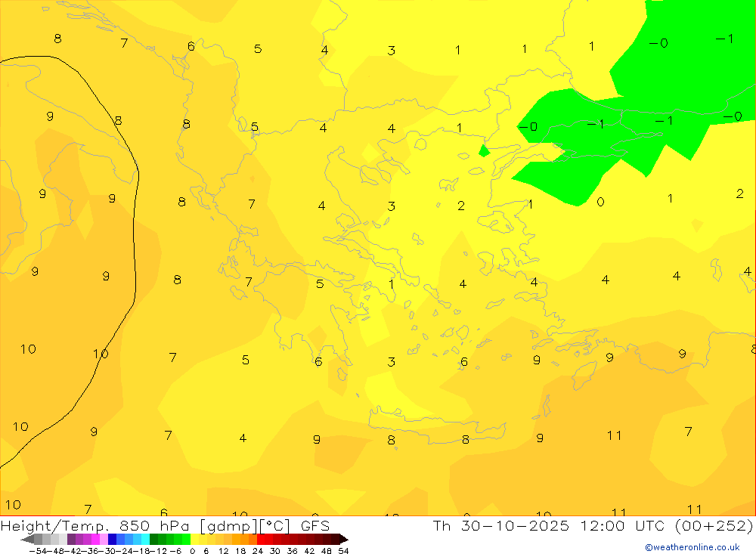
Task: Click the '-18' legend label
Action: [141, 551]
